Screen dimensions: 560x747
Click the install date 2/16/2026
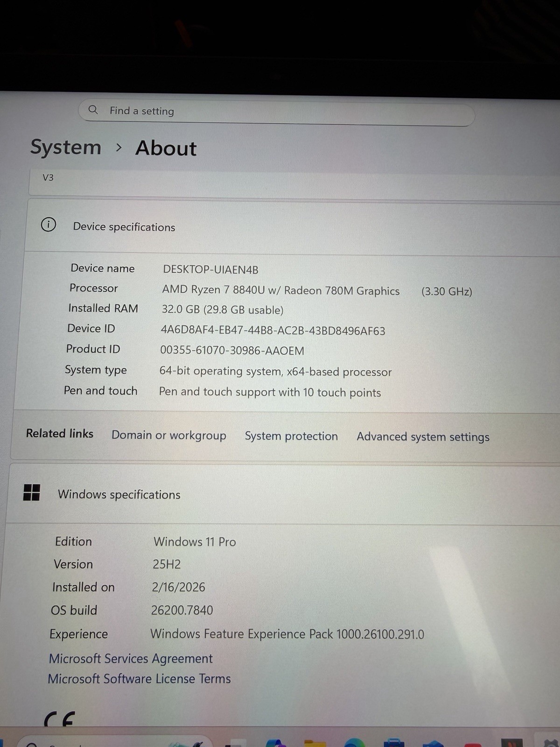coord(178,587)
